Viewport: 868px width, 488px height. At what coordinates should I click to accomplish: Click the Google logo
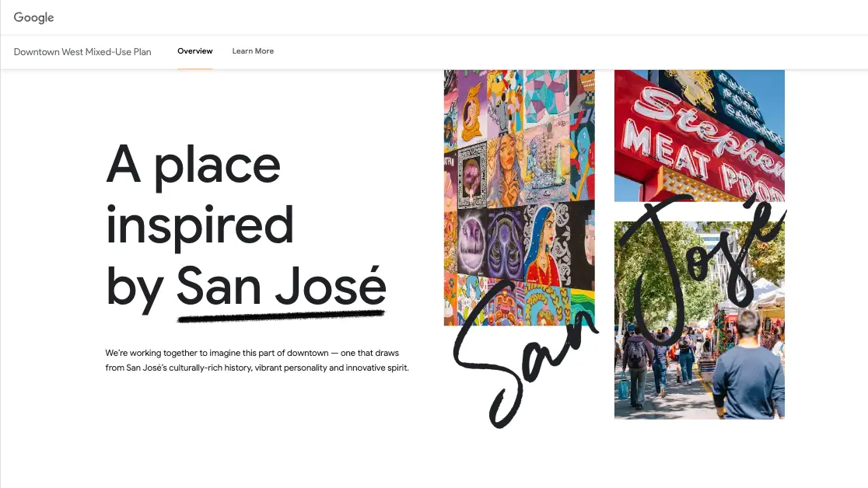point(33,17)
